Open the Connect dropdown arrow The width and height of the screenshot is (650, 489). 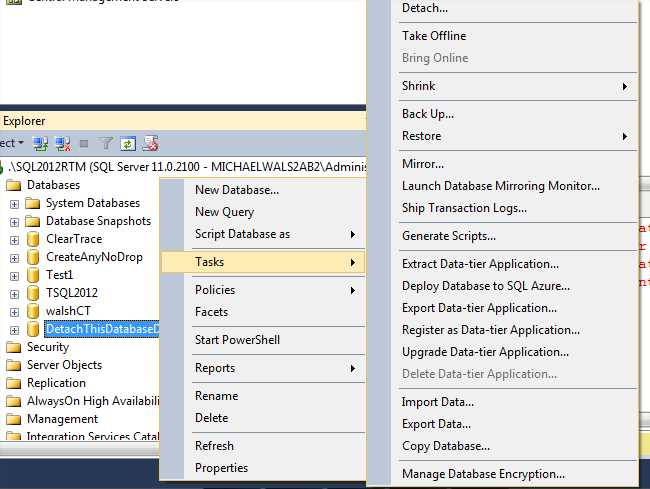(x=21, y=143)
